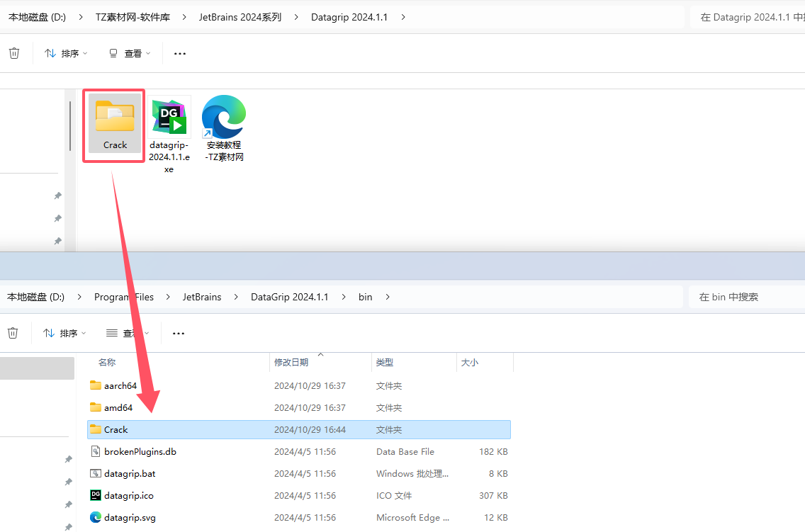Image resolution: width=805 pixels, height=532 pixels.
Task: Click search box 在 bin 中搜索
Action: click(x=747, y=297)
